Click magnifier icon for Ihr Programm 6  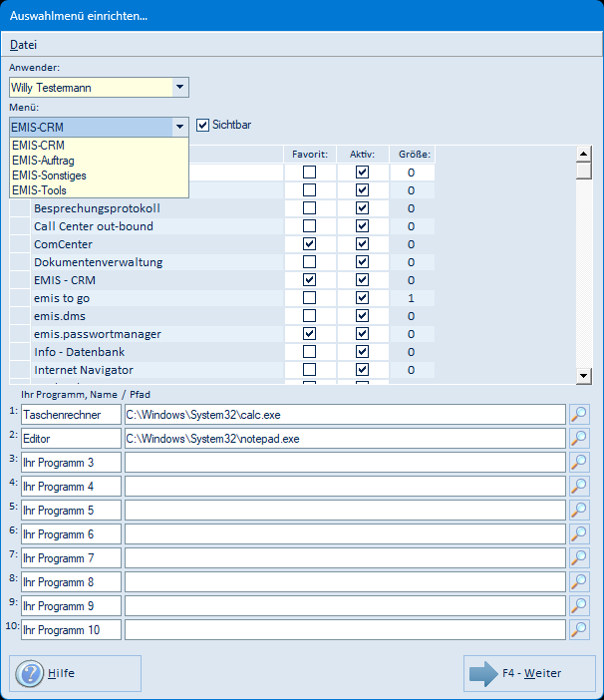pyautogui.click(x=579, y=533)
